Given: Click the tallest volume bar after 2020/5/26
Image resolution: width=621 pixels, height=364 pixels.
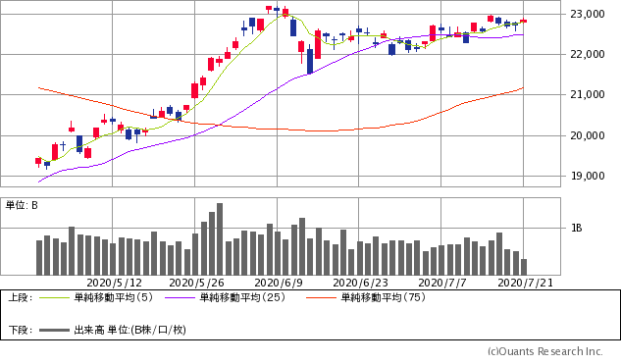Looking at the screenshot, I should click(x=220, y=239).
